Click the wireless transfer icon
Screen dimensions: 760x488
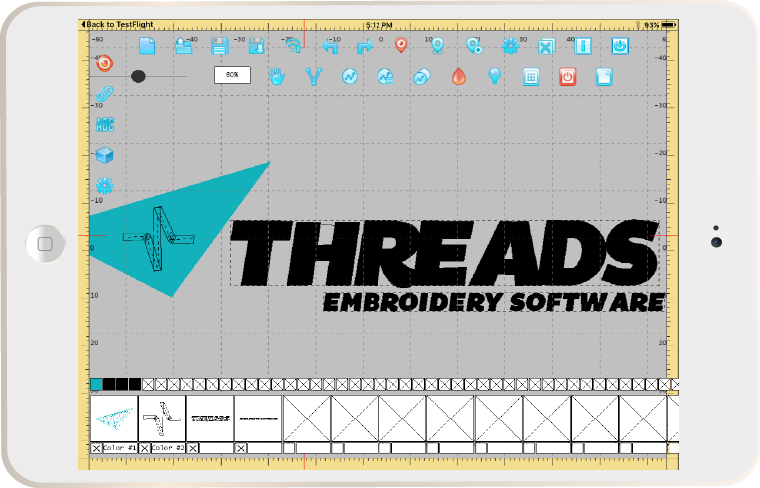(293, 46)
